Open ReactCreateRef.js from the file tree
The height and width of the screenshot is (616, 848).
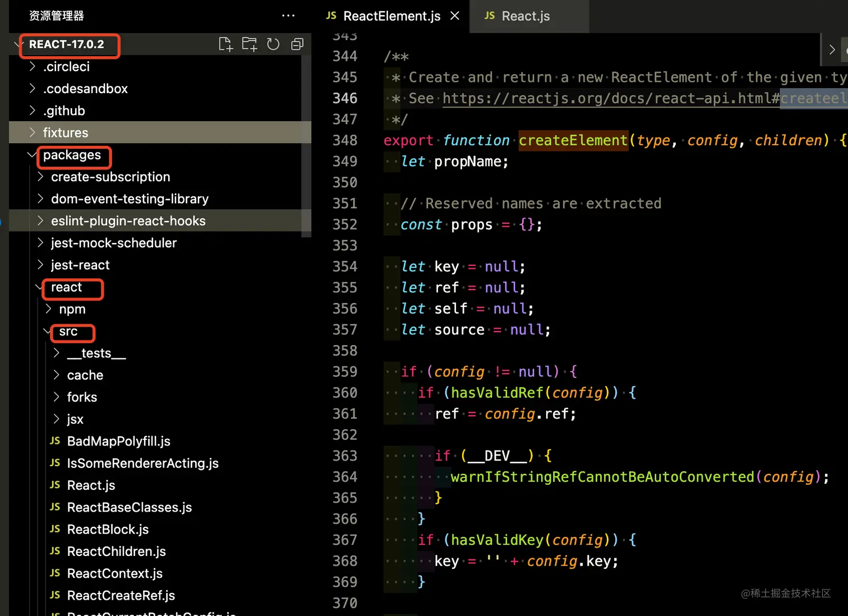tap(121, 595)
